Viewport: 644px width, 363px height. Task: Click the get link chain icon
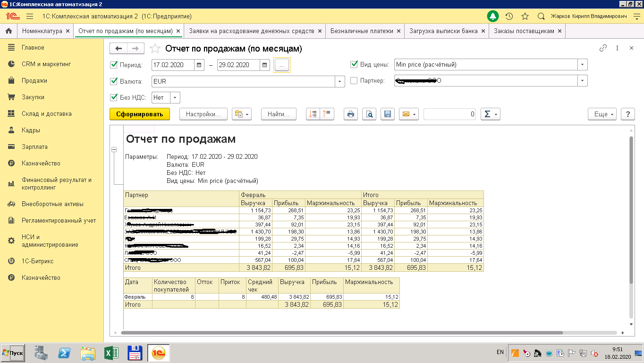click(x=603, y=48)
